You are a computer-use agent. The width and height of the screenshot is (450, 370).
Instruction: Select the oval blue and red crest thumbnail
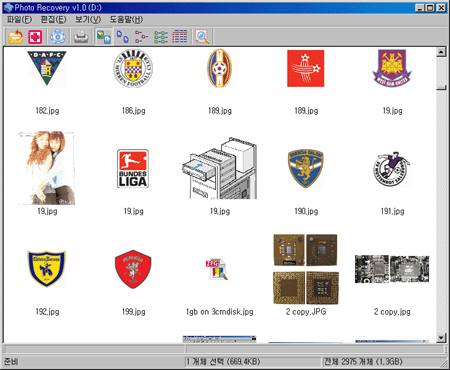[x=219, y=68]
